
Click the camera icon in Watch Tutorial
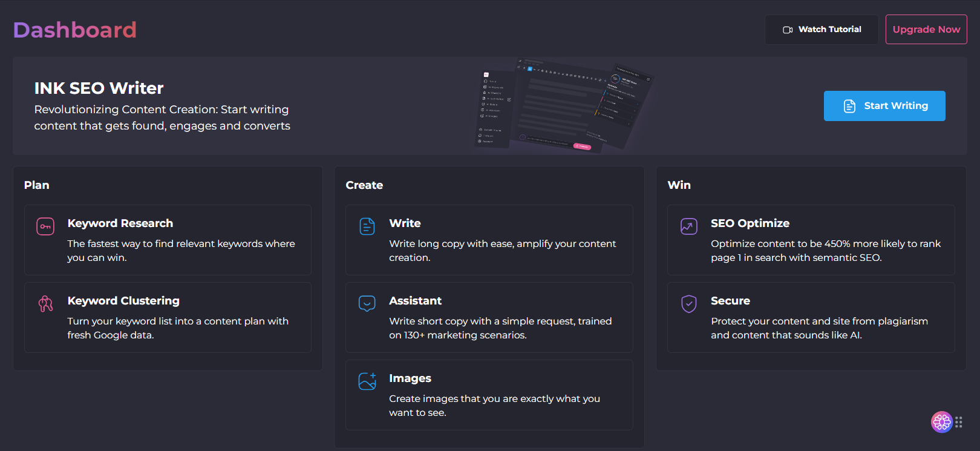[x=788, y=30]
